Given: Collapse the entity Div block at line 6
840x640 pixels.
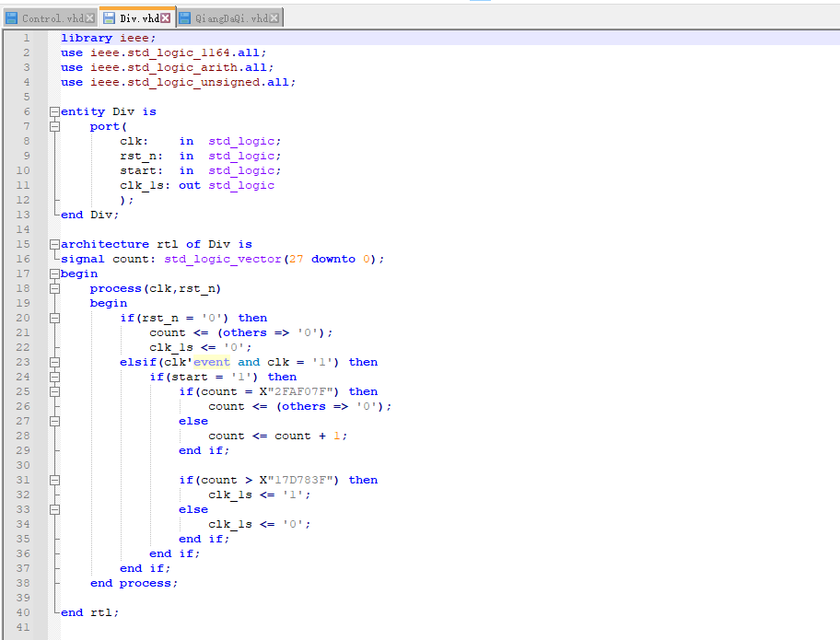Looking at the screenshot, I should click(x=54, y=112).
